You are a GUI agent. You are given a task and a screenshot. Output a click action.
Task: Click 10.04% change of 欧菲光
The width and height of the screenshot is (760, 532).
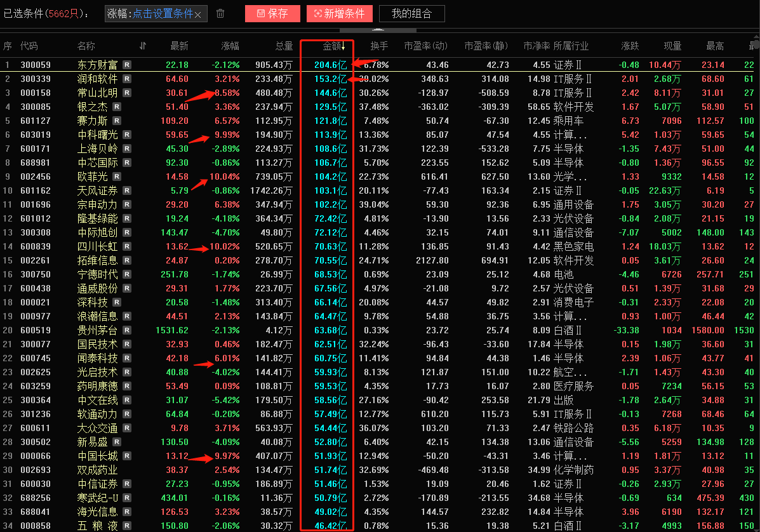pos(224,177)
